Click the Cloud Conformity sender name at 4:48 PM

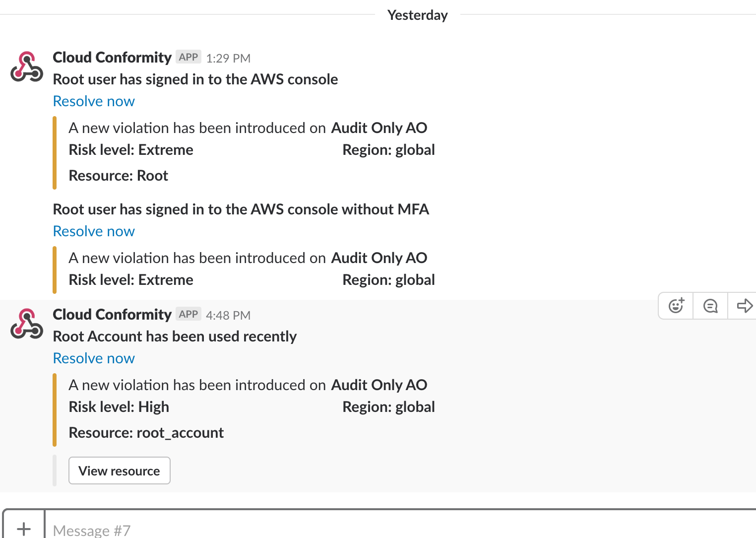point(112,315)
